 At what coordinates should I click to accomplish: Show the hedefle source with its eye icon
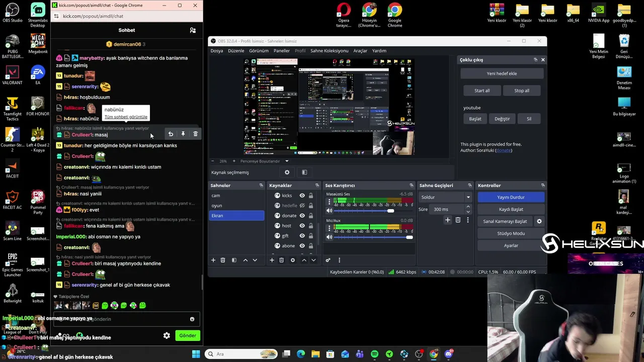[x=302, y=206]
